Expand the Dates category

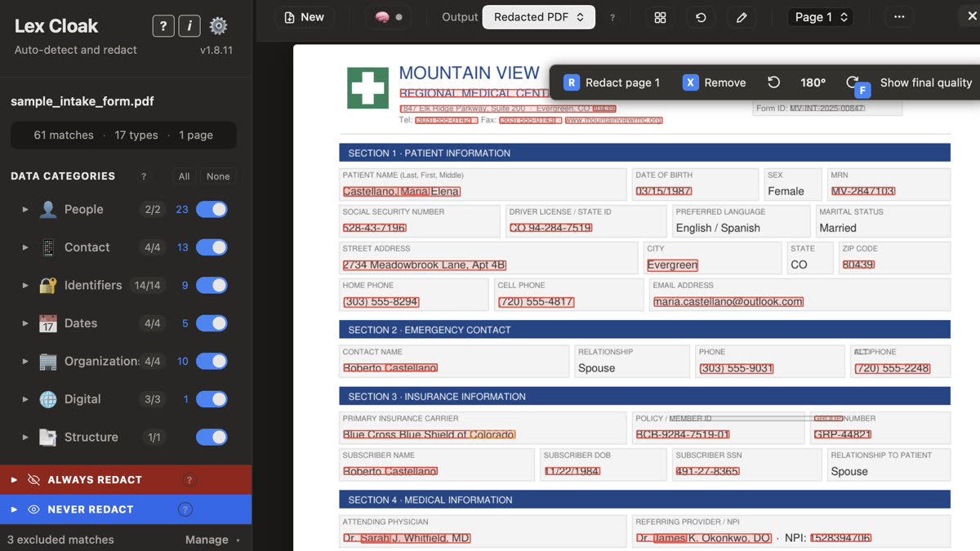click(x=25, y=323)
